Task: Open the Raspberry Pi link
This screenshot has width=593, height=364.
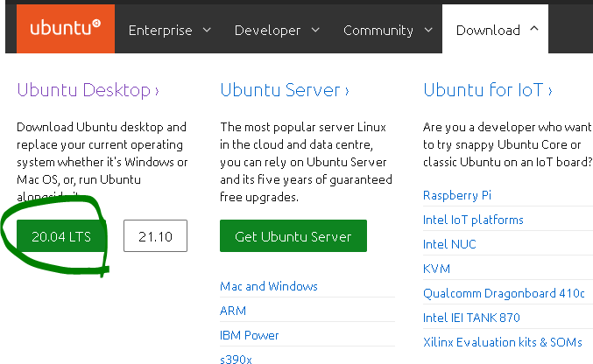Action: [x=457, y=195]
